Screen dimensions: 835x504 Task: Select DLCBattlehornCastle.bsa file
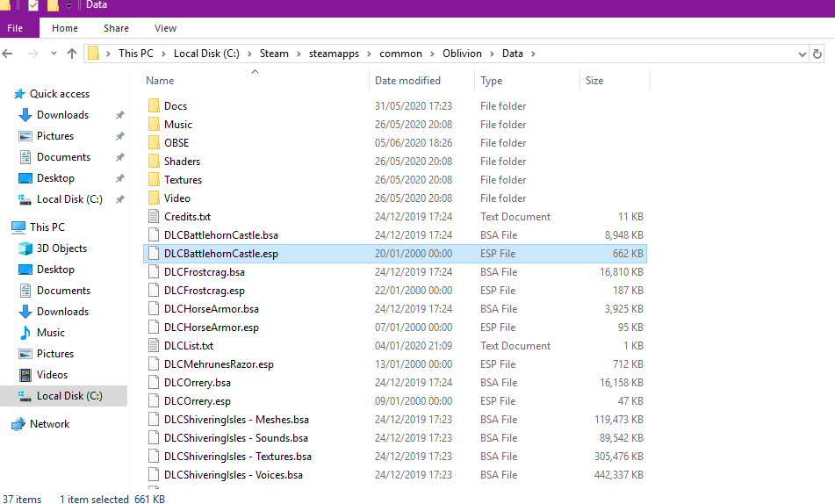pyautogui.click(x=221, y=235)
